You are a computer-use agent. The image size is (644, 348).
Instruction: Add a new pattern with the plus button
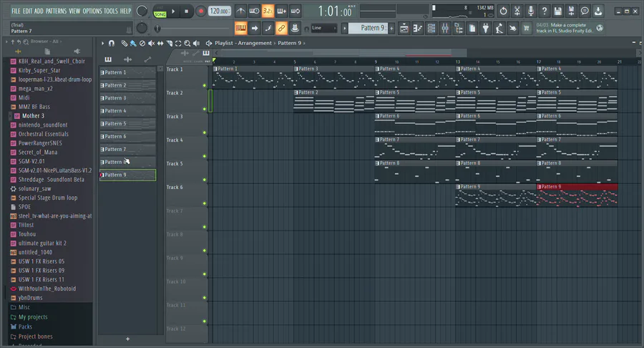tap(391, 28)
